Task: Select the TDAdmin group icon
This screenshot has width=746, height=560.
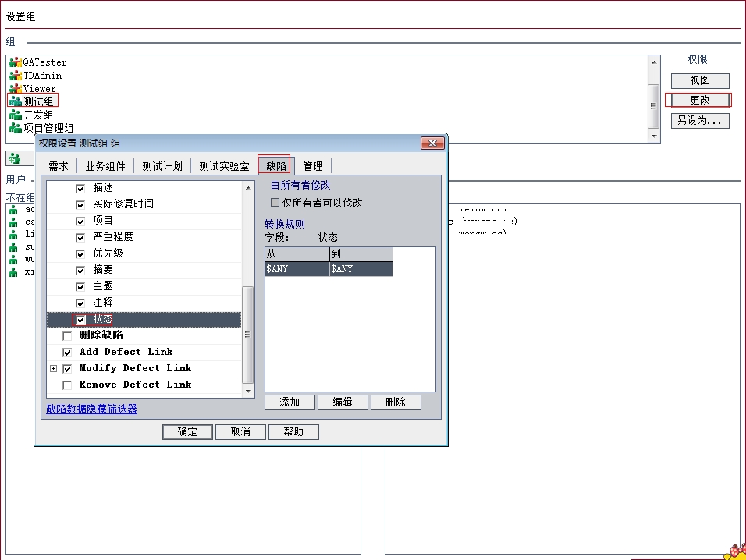Action: tap(15, 76)
